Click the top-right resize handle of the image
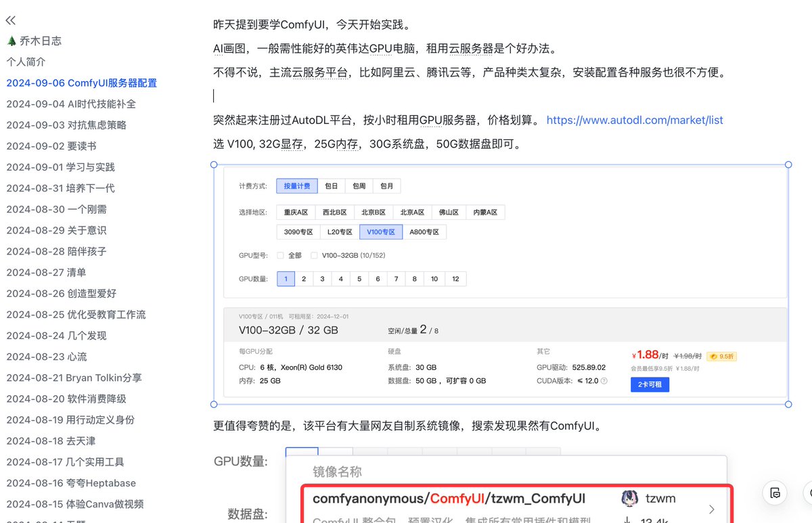The width and height of the screenshot is (812, 523). (x=788, y=164)
